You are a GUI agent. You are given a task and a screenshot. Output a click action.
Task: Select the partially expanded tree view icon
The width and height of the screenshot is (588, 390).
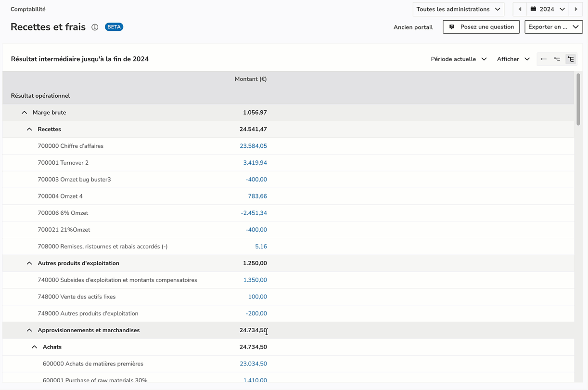[x=557, y=59]
